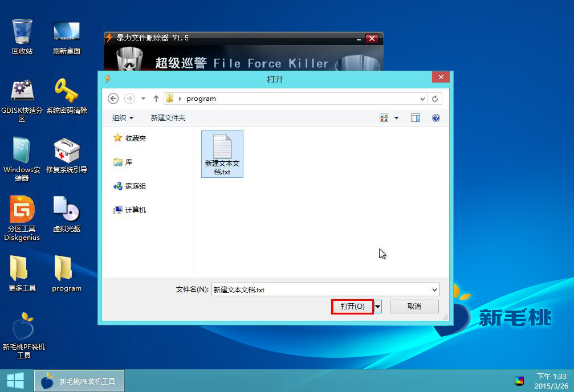The width and height of the screenshot is (574, 392).
Task: Open the view options dropdown arrow
Action: (397, 118)
